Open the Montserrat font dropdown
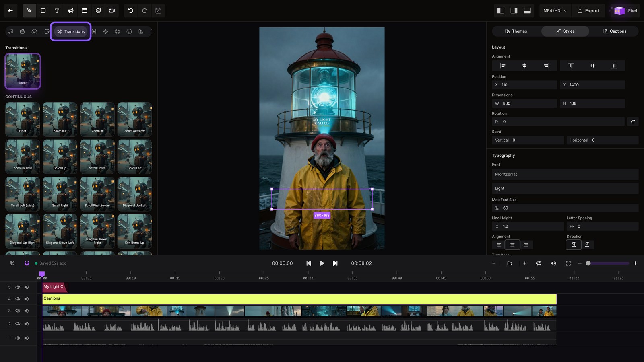This screenshot has width=644, height=362. point(565,174)
